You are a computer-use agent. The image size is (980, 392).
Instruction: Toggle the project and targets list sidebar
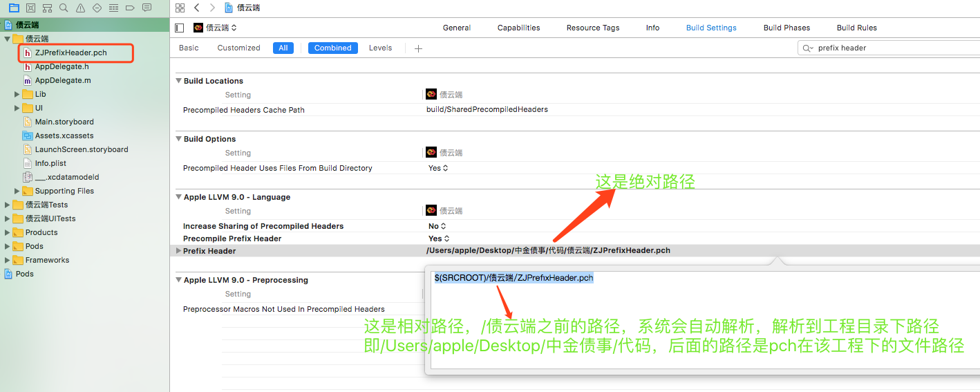(x=180, y=28)
